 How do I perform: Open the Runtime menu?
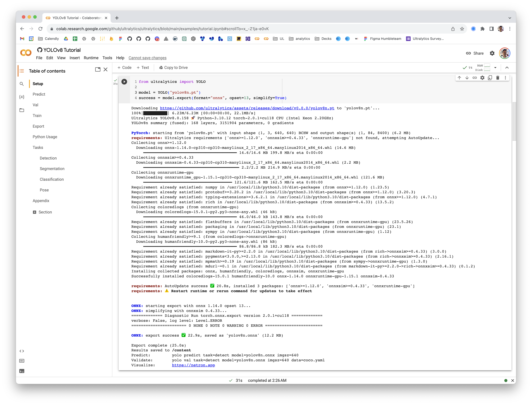(x=91, y=58)
